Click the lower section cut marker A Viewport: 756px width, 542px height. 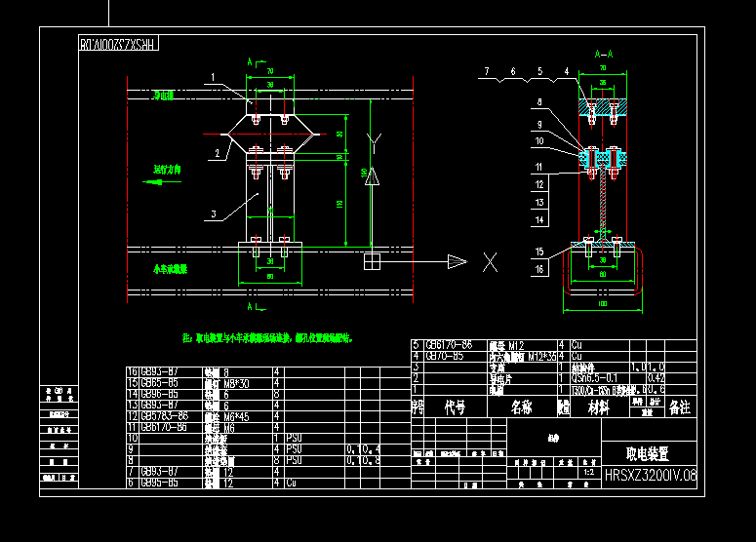pyautogui.click(x=250, y=306)
